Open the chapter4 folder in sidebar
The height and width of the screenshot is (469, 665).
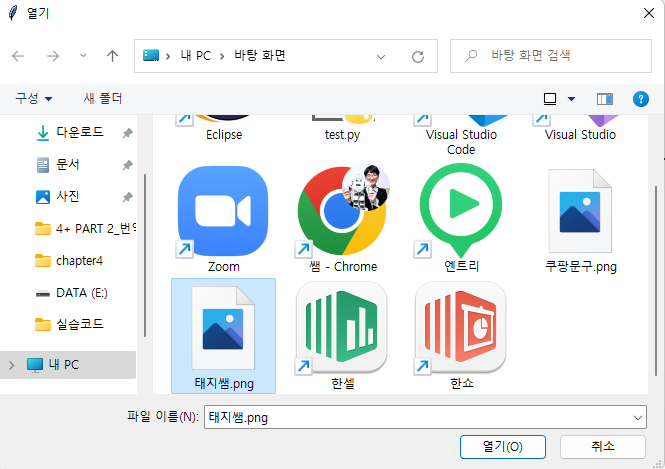point(69,261)
